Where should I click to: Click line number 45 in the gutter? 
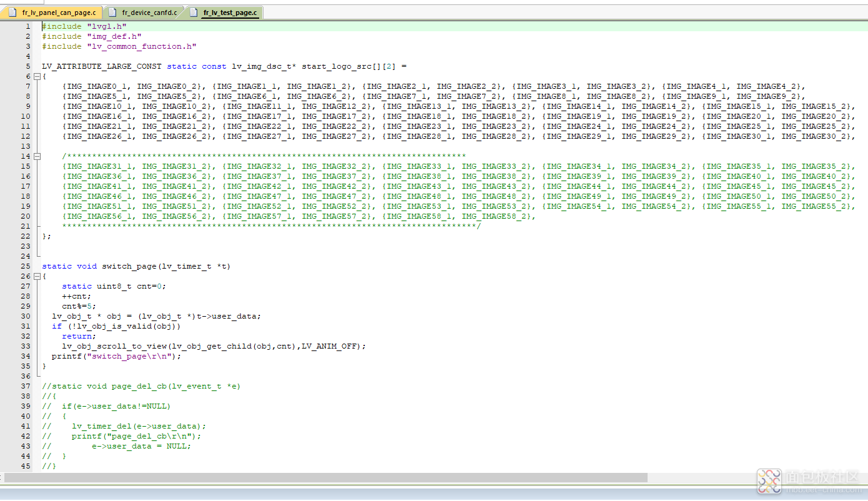(x=26, y=466)
